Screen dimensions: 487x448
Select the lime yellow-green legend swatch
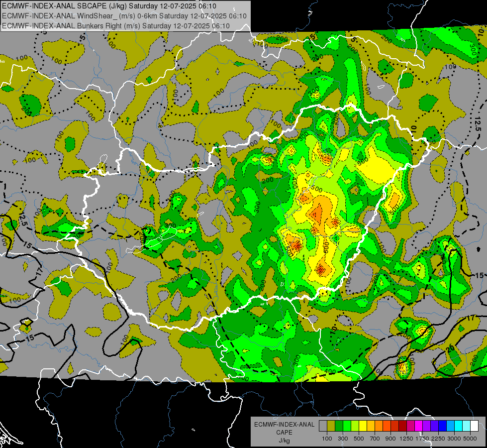[355, 426]
